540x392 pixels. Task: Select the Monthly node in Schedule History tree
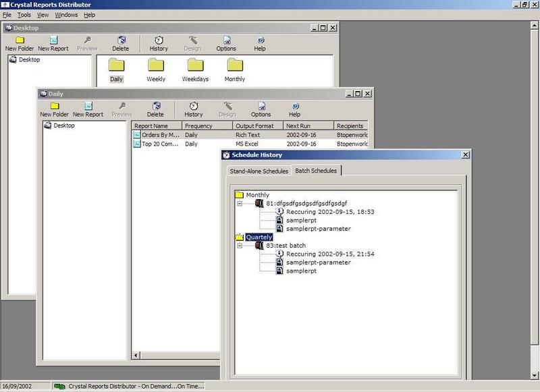(258, 195)
